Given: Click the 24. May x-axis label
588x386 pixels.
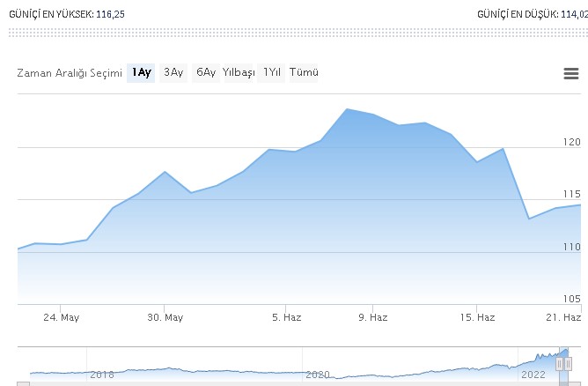Looking at the screenshot, I should [61, 317].
